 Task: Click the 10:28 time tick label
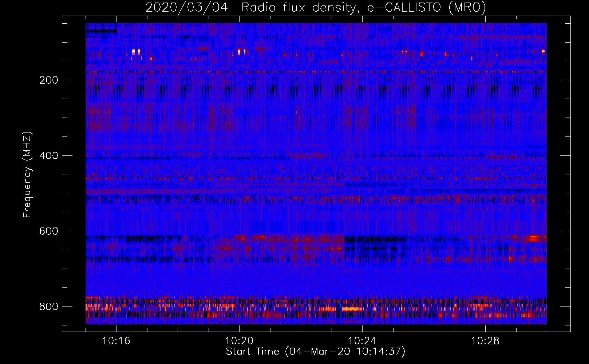coord(485,341)
